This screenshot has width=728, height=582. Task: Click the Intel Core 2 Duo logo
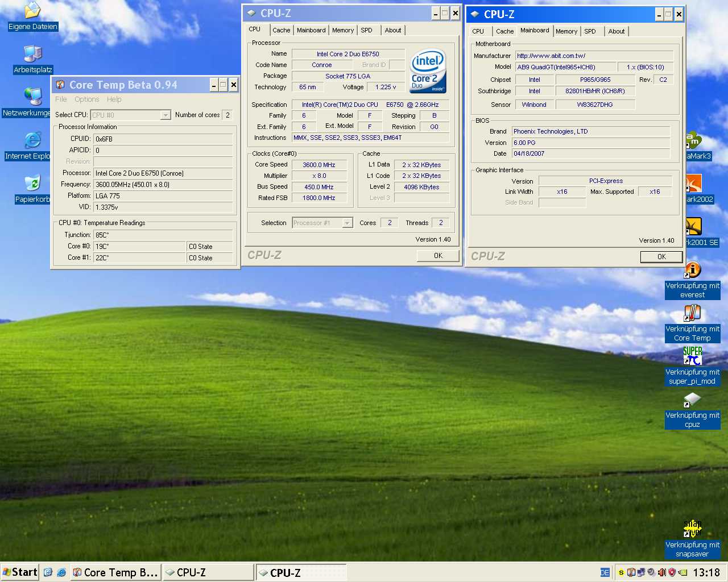(428, 71)
